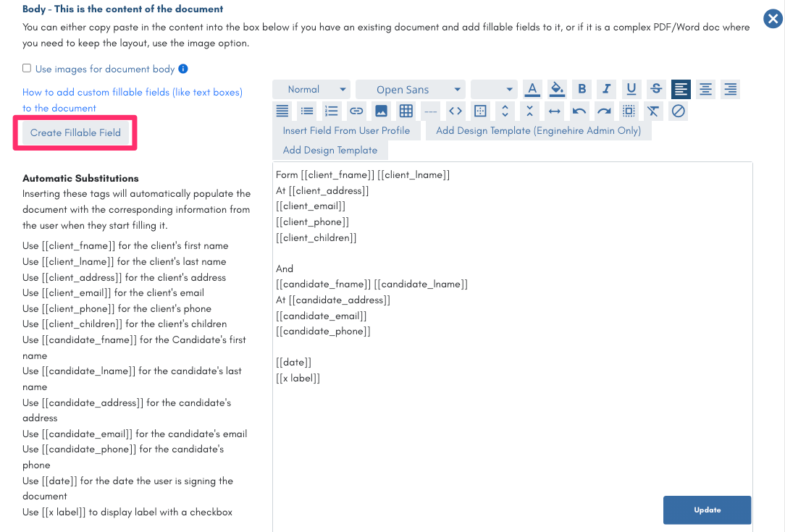Open the paragraph style dropdown showing Normal
The image size is (785, 532).
311,89
